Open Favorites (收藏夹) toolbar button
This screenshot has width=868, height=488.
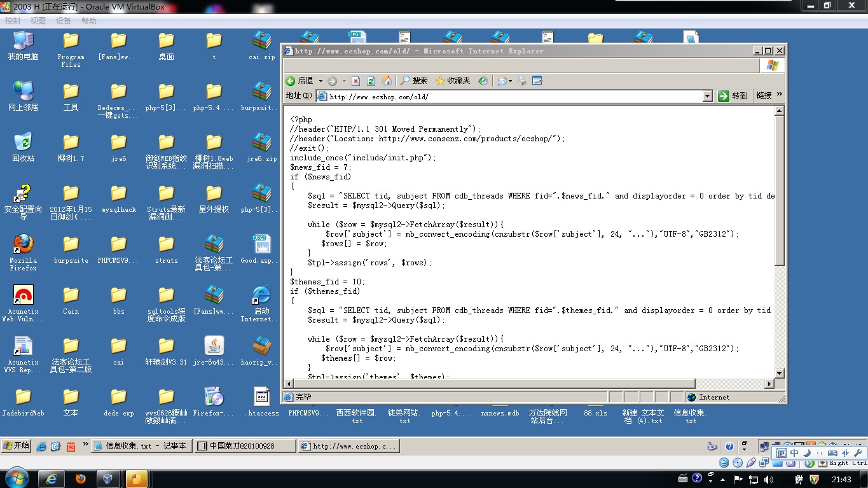click(453, 81)
